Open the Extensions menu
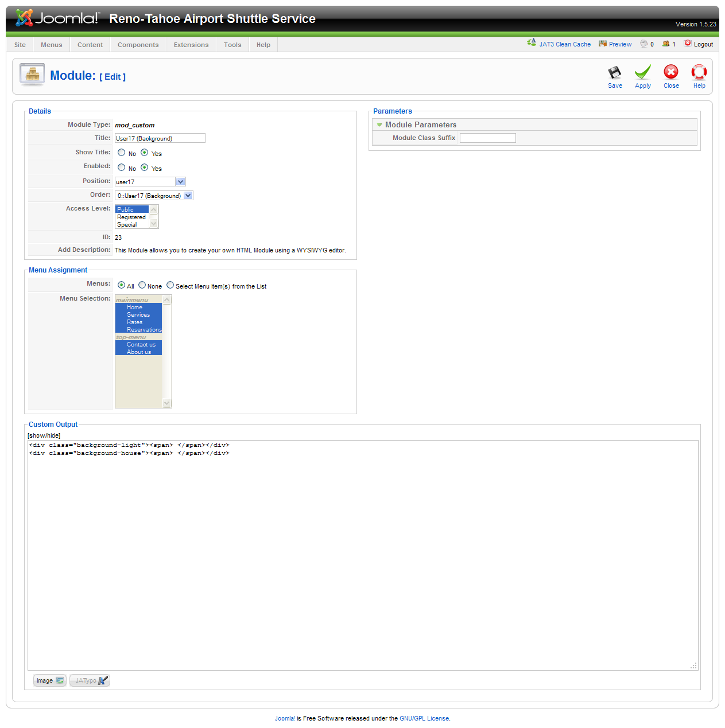Viewport: 725px width, 728px height. [191, 44]
